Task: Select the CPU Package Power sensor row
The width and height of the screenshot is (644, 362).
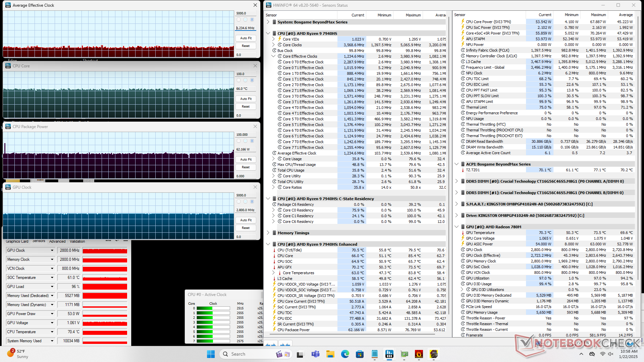Action: click(358, 330)
